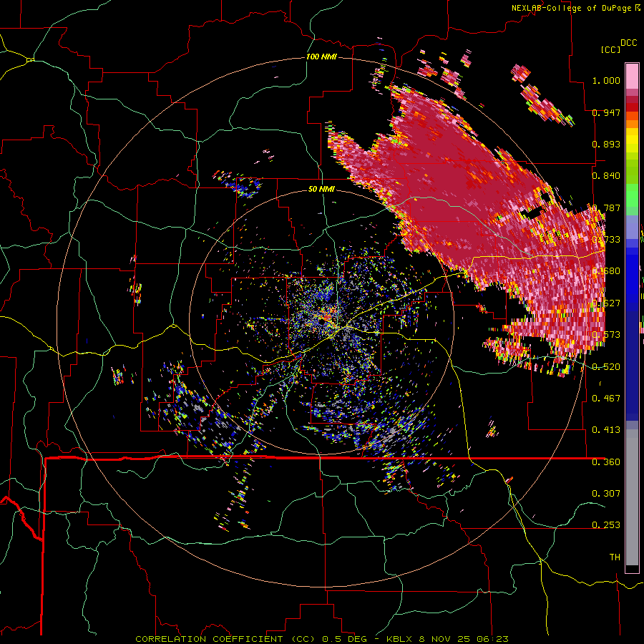Select the 0.947 scale value
Viewport: 644px width, 644px height.
click(x=606, y=112)
